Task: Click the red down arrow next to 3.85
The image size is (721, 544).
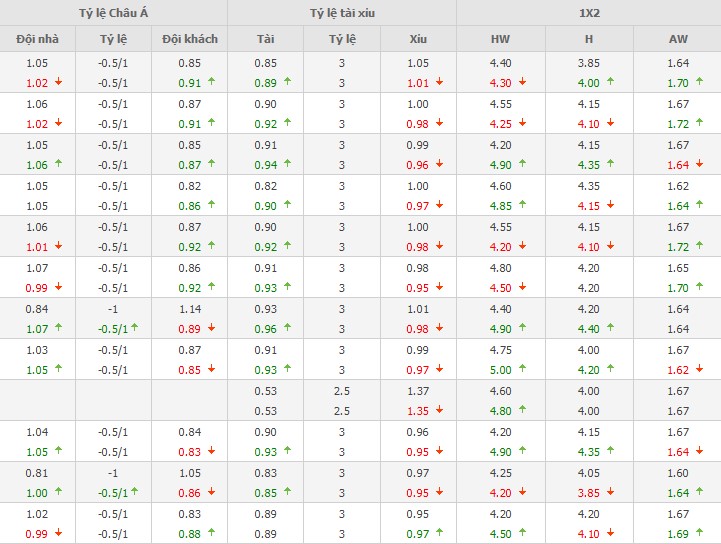Action: 611,493
